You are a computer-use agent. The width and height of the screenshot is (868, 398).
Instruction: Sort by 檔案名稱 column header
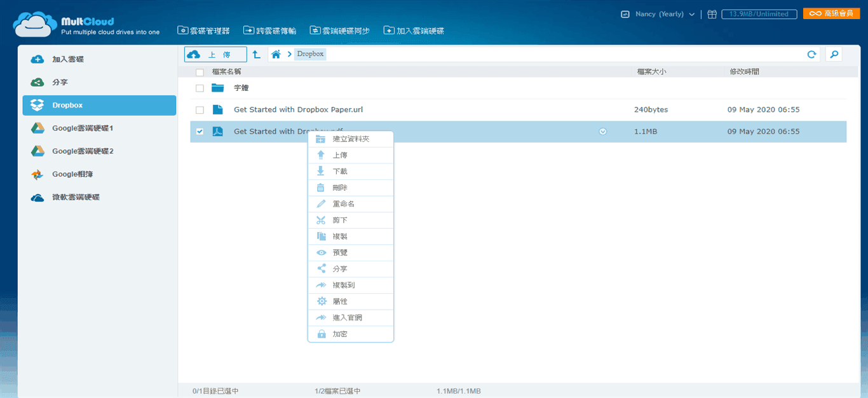(227, 72)
